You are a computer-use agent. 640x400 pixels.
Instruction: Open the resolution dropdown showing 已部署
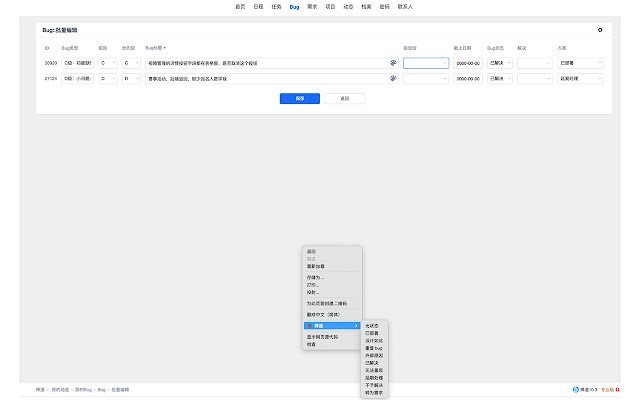pos(580,63)
